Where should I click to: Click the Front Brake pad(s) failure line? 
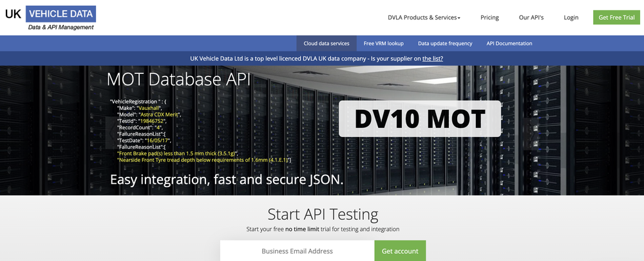(178, 153)
